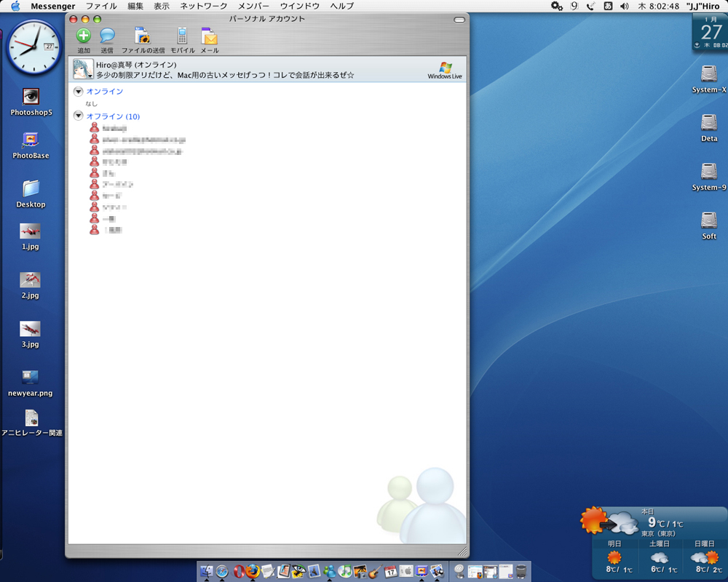Click the Windows Live logo
Screen dimensions: 728x582
coord(445,70)
